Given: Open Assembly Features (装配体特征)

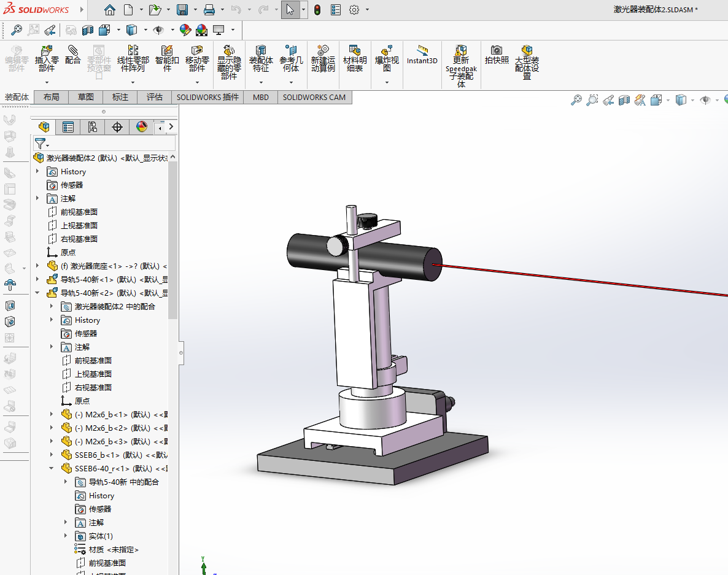Looking at the screenshot, I should [261, 58].
